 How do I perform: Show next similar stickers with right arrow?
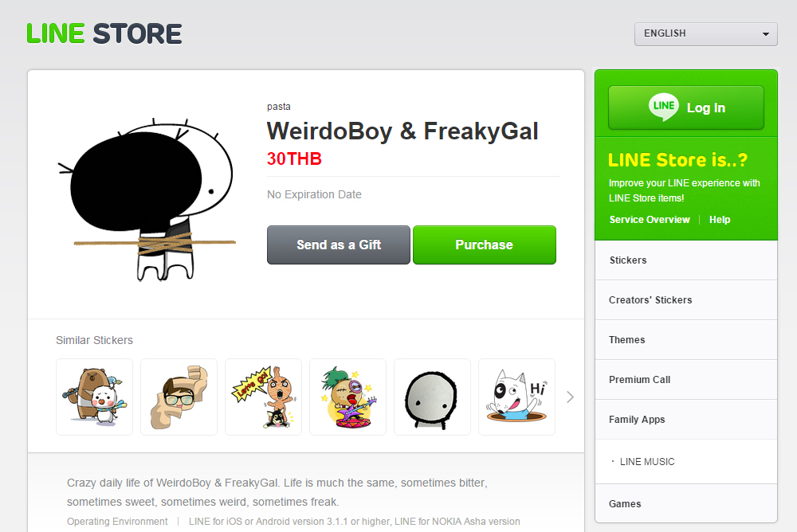click(571, 397)
